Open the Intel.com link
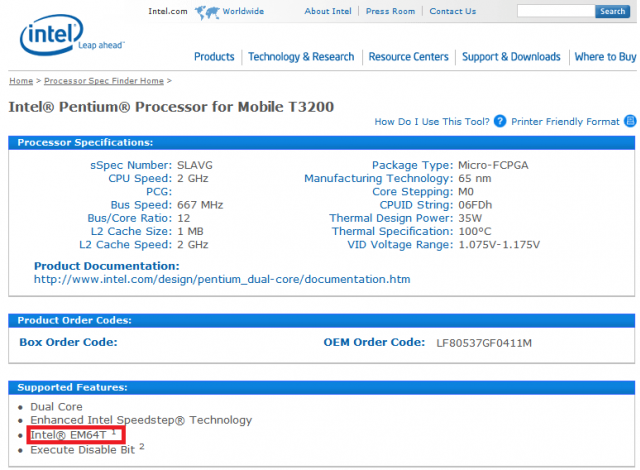 [168, 11]
